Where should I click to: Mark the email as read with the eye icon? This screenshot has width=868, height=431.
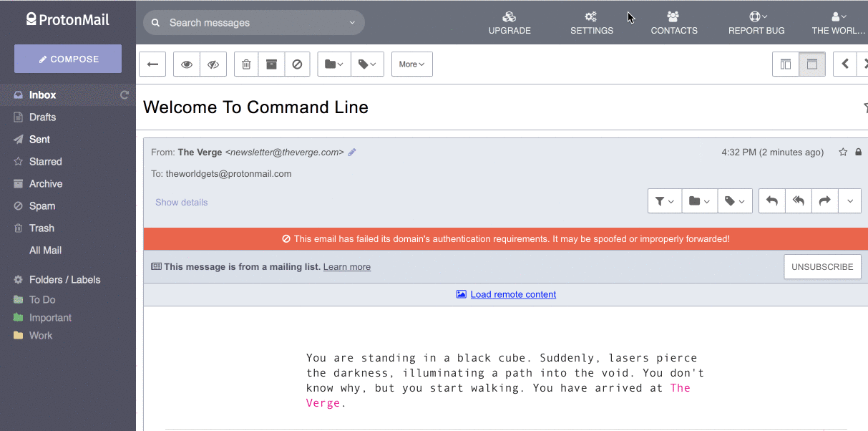(x=186, y=64)
